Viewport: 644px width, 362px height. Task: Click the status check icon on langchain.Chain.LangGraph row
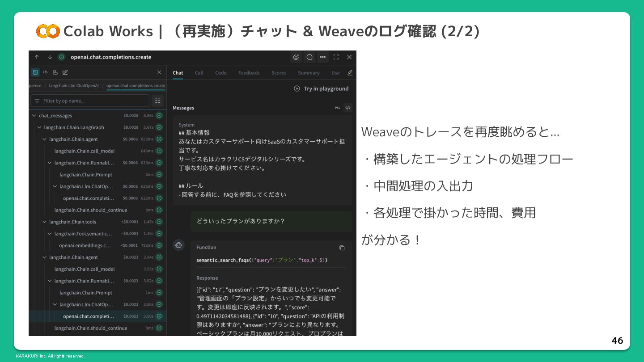coord(159,127)
